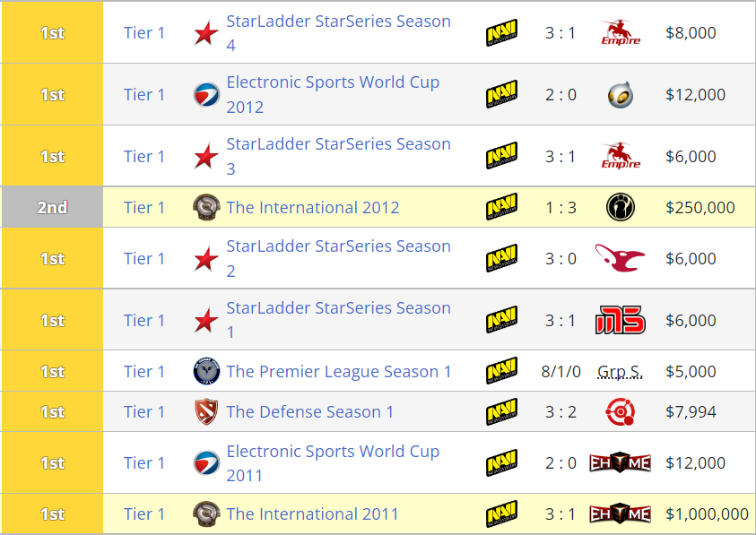Viewport: 756px width, 535px height.
Task: Click the ESWC 2012 tournament icon
Action: coord(206,94)
